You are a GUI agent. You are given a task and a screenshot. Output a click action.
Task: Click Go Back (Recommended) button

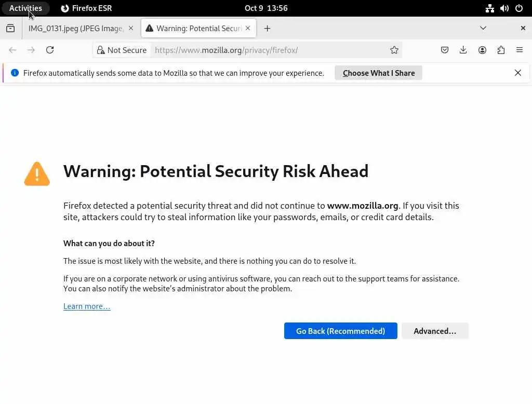[340, 331]
